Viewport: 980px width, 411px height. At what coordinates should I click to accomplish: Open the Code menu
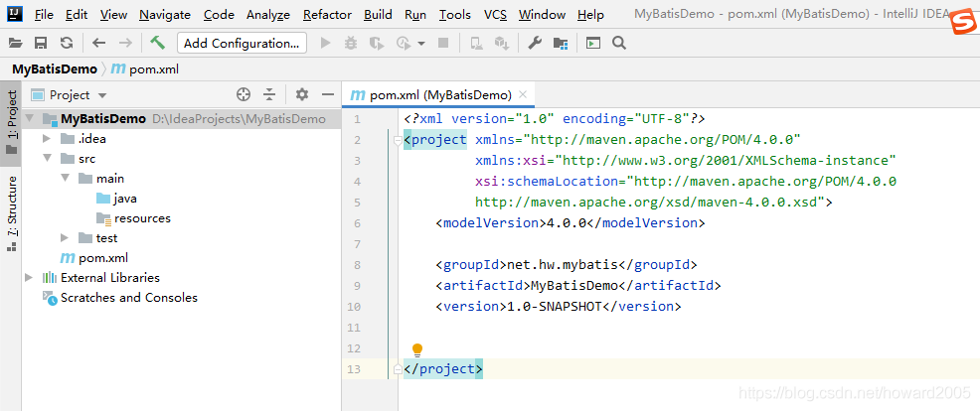point(219,14)
